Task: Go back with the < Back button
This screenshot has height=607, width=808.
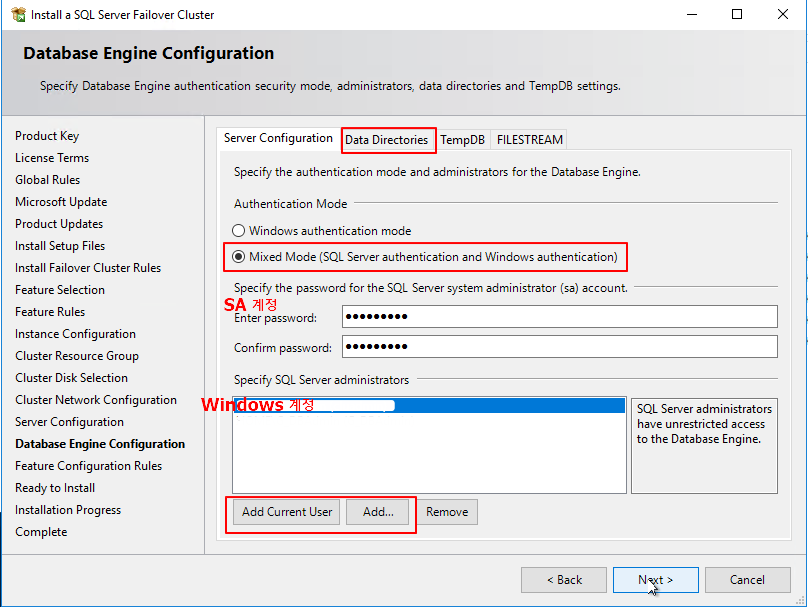Action: pos(564,580)
